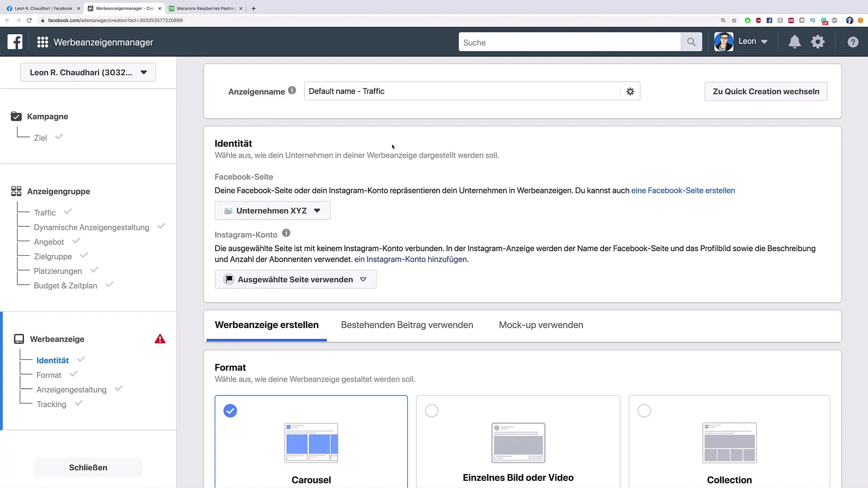Click the Anzeigegruppe section icon
This screenshot has height=488, width=868.
(x=16, y=191)
